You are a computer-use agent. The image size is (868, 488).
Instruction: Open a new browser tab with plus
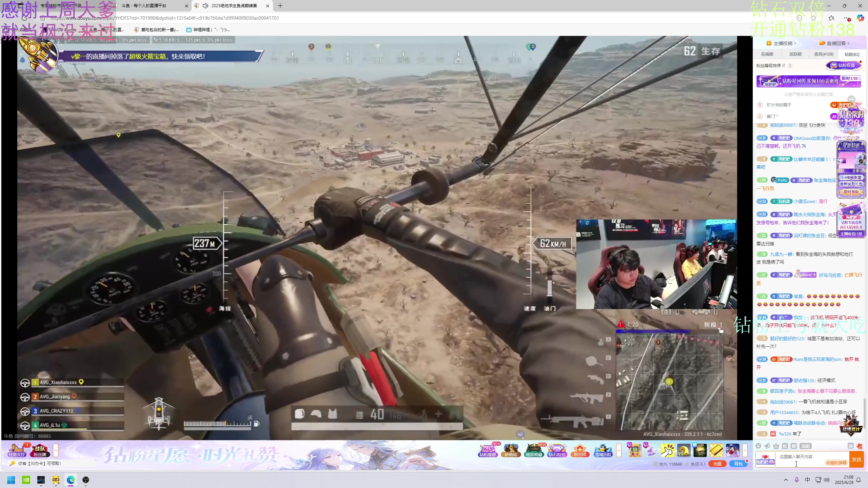click(x=280, y=6)
